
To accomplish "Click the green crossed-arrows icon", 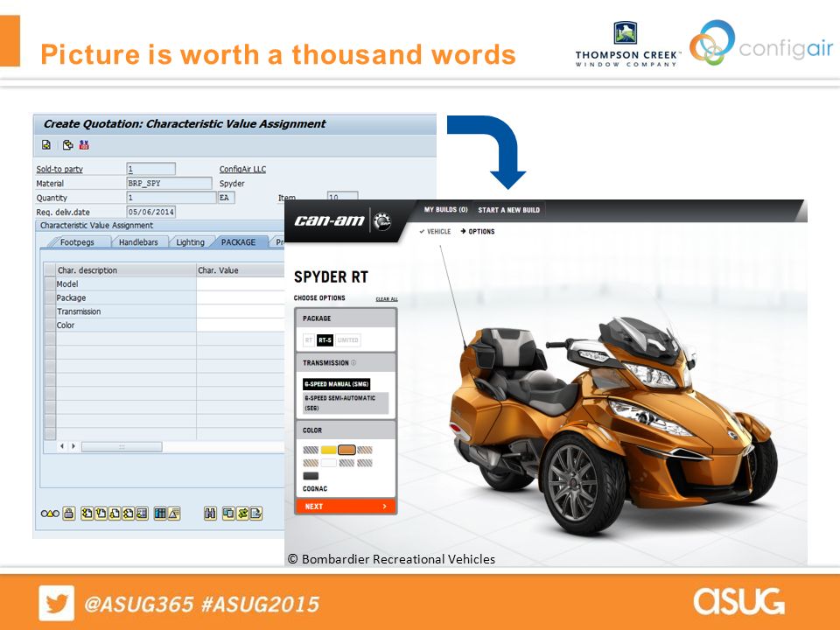I will 242,514.
